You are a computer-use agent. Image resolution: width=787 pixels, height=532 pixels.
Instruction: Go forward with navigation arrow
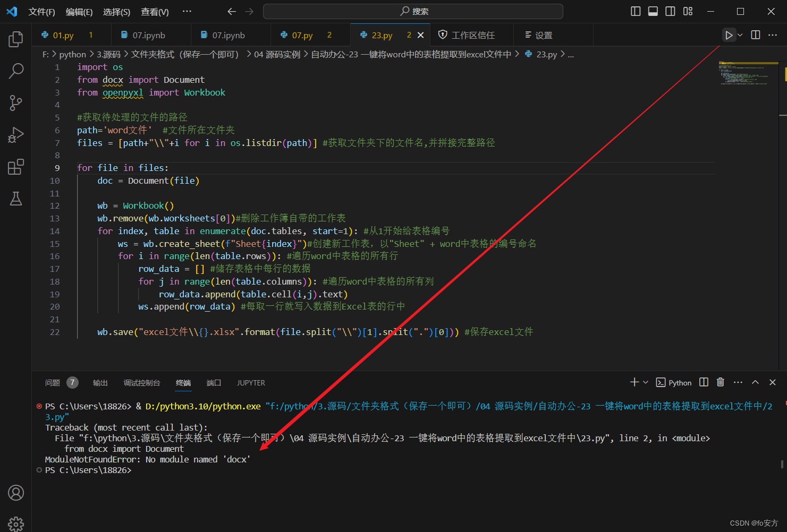coord(249,11)
